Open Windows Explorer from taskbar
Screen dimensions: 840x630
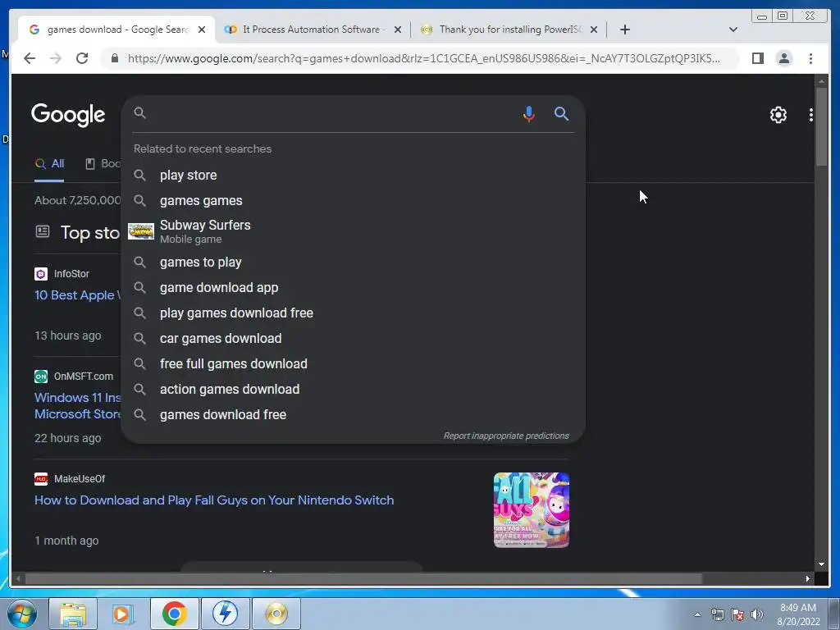[x=73, y=614]
